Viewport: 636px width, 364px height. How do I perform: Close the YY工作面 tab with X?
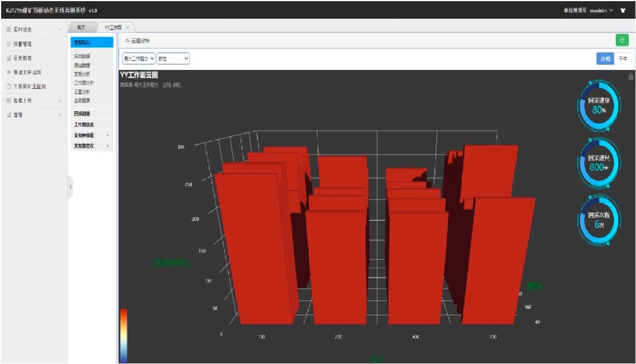[127, 27]
